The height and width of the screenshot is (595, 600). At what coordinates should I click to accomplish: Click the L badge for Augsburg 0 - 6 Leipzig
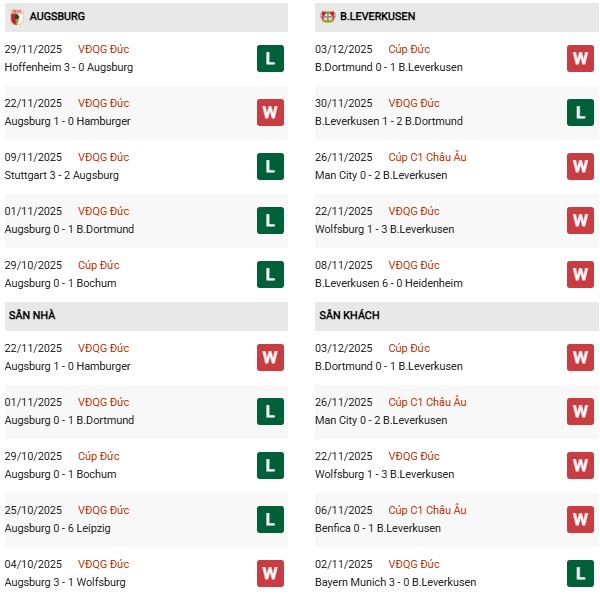(270, 519)
